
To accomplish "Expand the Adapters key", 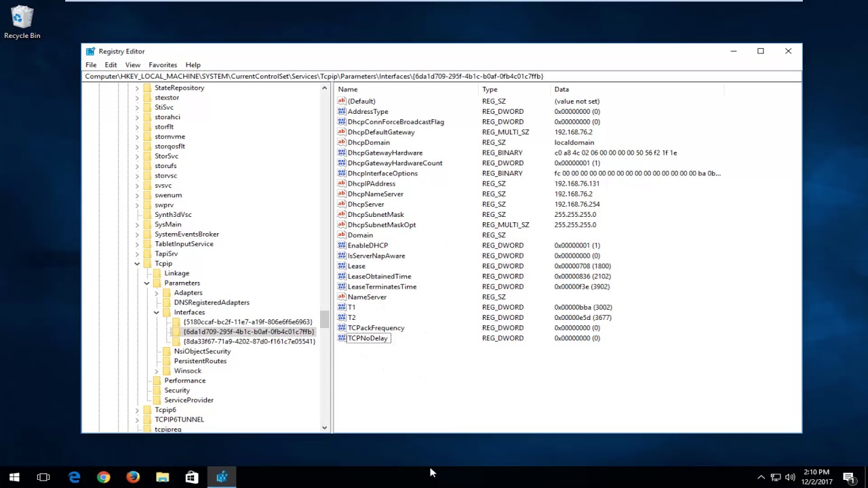I will (157, 293).
